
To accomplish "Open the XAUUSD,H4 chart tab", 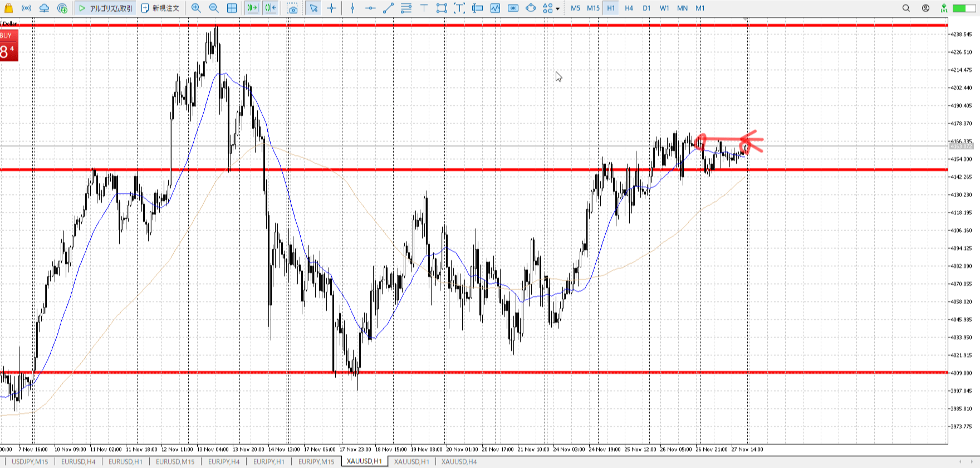I will tap(459, 461).
